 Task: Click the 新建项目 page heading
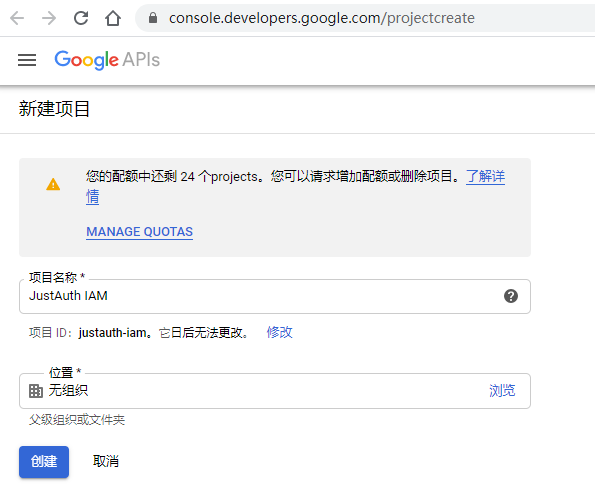coord(54,109)
